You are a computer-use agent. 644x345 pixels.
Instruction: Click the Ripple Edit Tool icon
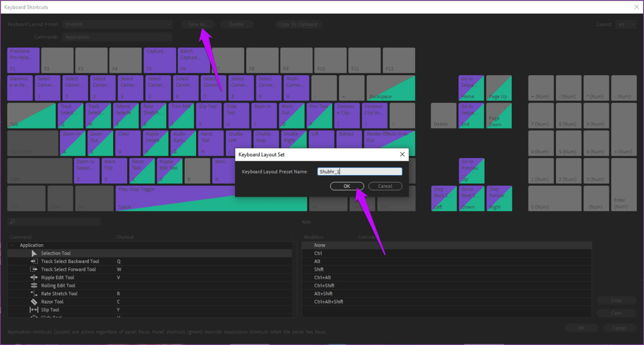(x=34, y=278)
